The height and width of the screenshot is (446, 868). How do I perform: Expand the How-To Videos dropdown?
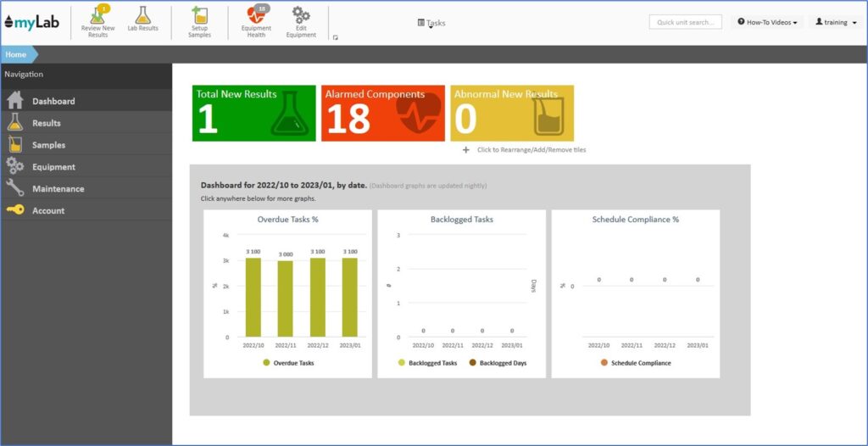pyautogui.click(x=767, y=22)
